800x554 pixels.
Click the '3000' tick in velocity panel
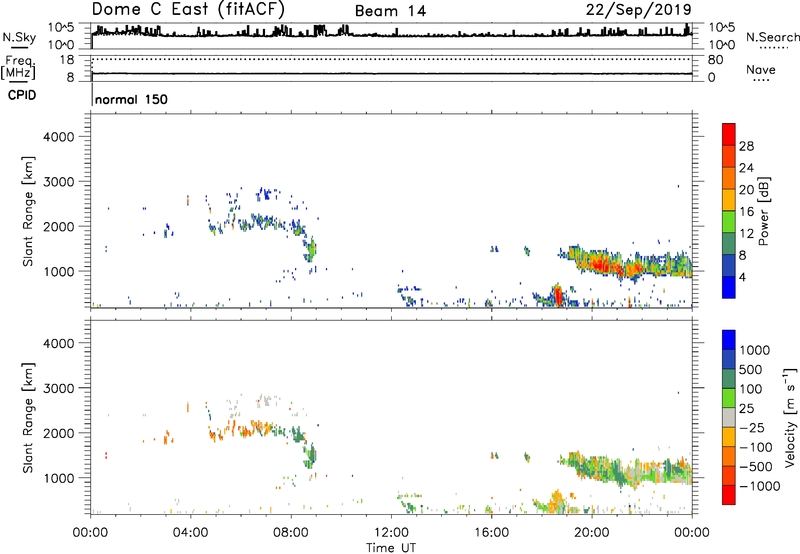point(58,388)
